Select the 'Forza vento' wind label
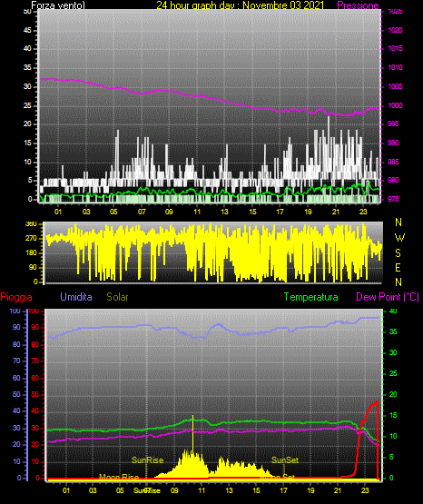 pyautogui.click(x=58, y=5)
